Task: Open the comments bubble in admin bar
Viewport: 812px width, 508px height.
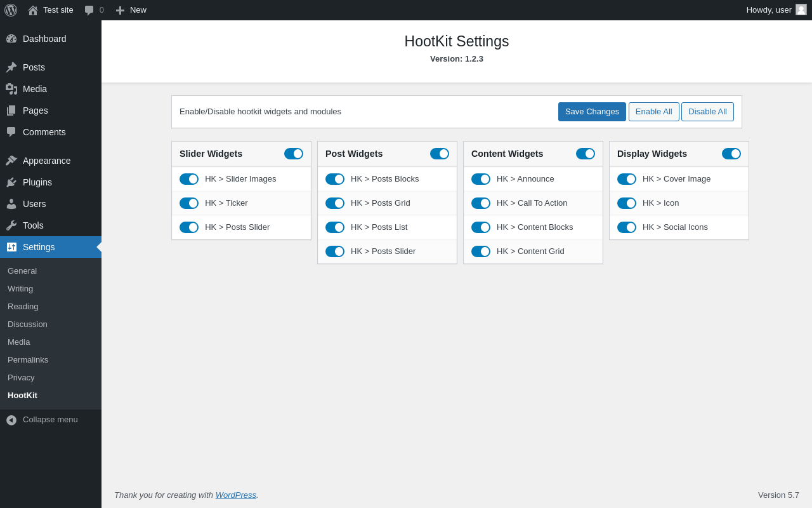Action: pos(89,10)
